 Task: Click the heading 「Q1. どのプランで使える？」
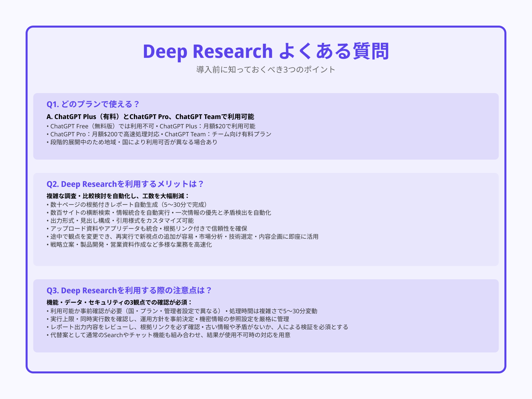point(93,104)
